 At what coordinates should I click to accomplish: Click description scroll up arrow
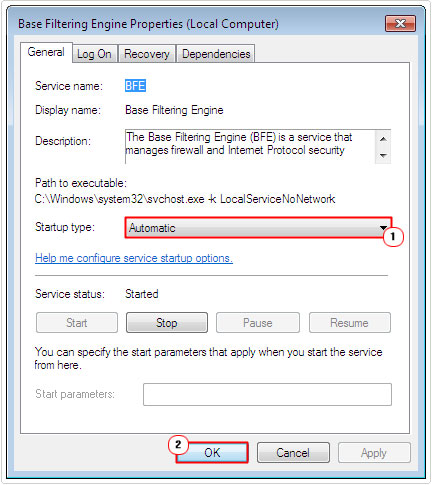tap(383, 139)
